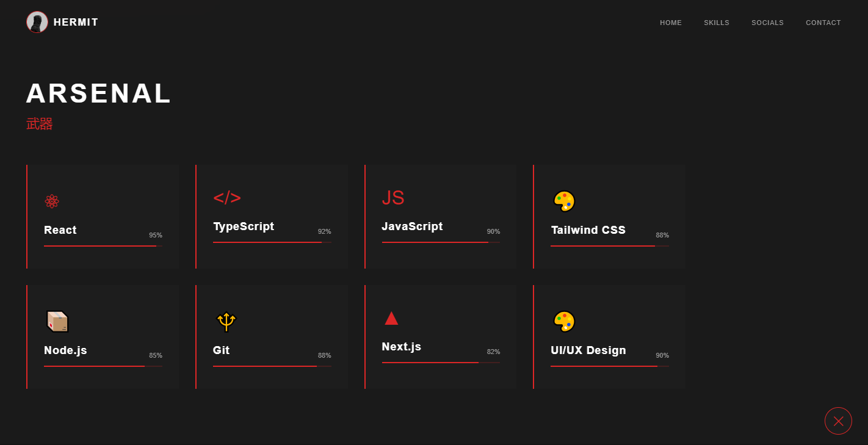The height and width of the screenshot is (445, 868).
Task: Click the HERMIT site title text
Action: (76, 22)
